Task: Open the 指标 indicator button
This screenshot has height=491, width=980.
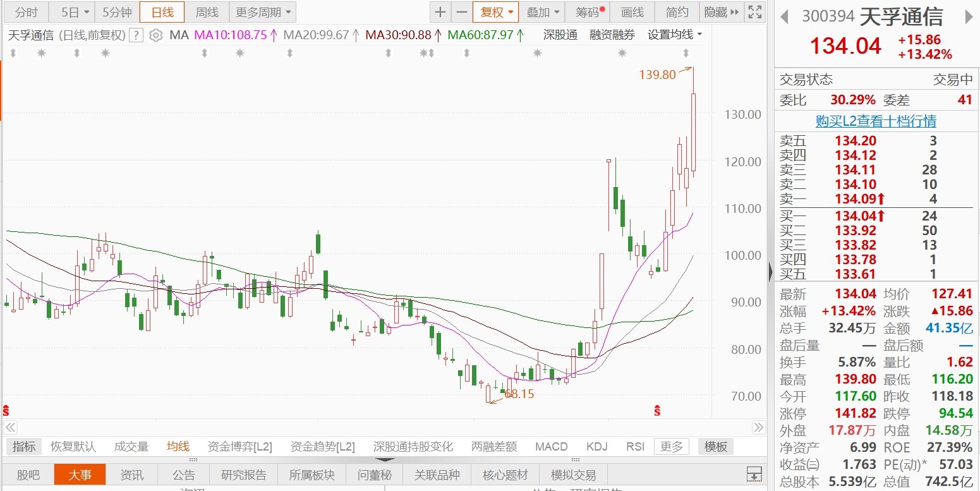Action: (24, 447)
